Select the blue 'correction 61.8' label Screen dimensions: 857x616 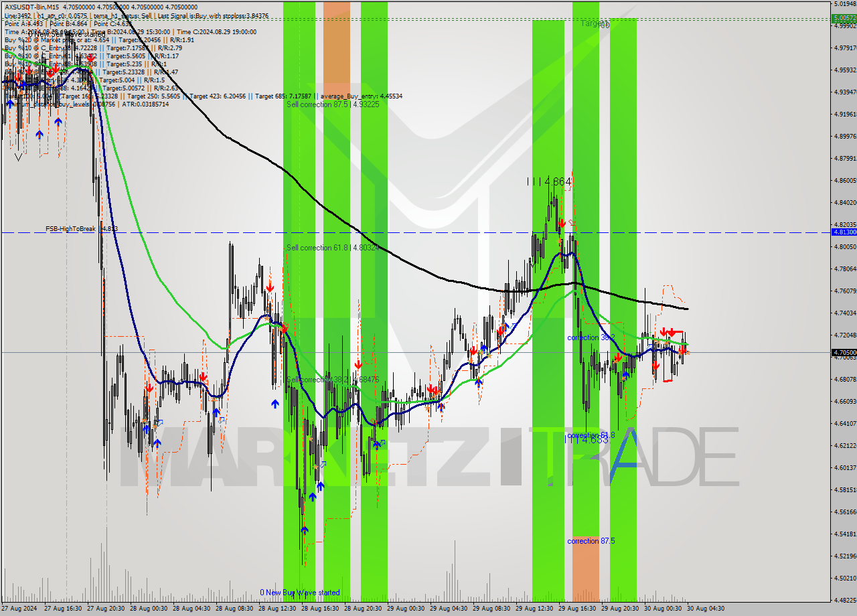click(591, 435)
